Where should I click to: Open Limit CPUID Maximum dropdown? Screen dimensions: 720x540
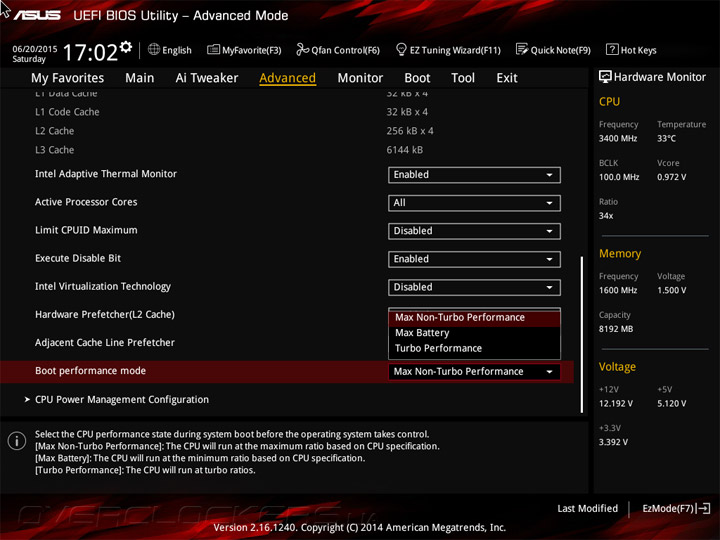(474, 231)
